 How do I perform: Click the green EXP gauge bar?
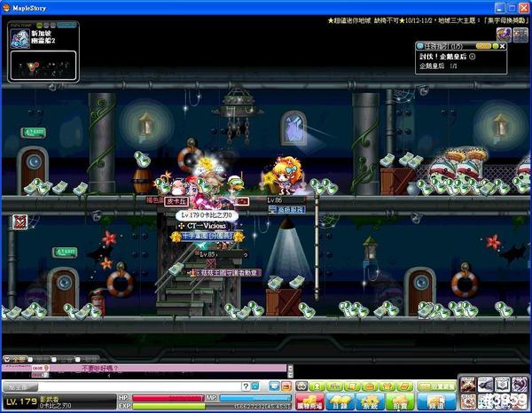click(x=211, y=406)
